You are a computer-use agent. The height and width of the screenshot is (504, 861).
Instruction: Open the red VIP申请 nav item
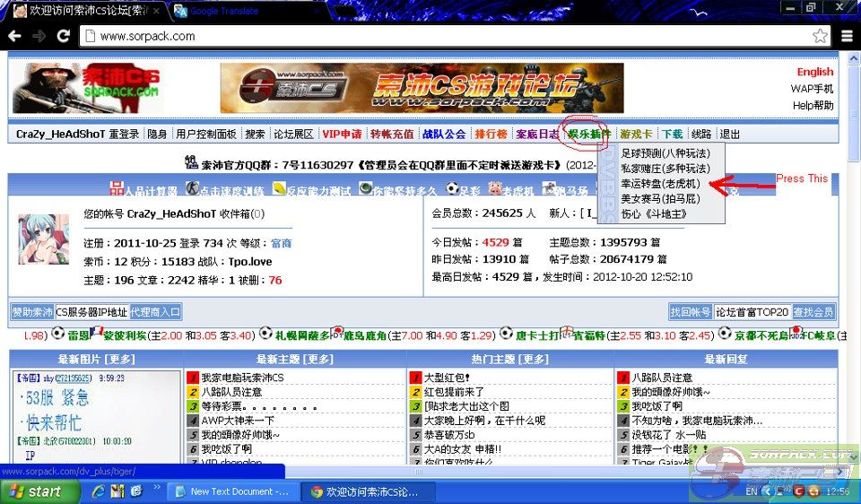point(342,134)
